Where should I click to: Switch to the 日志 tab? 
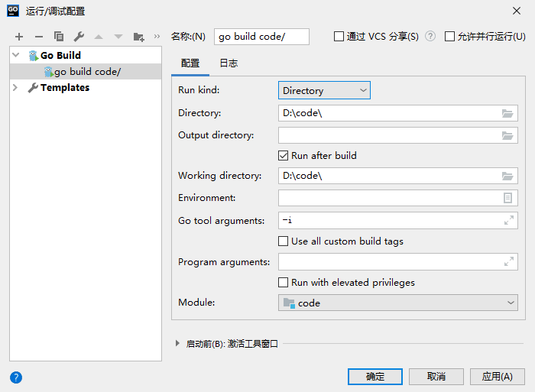click(x=229, y=63)
